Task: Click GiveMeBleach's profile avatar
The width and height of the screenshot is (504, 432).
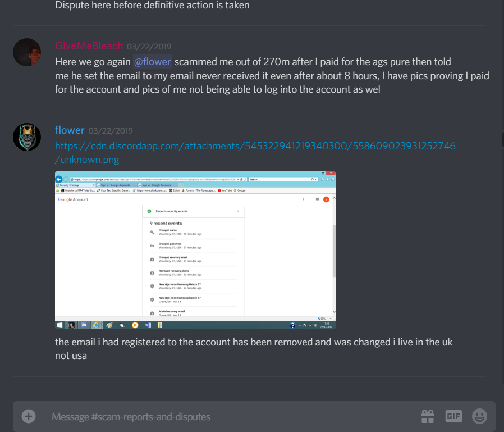Action: (x=27, y=52)
